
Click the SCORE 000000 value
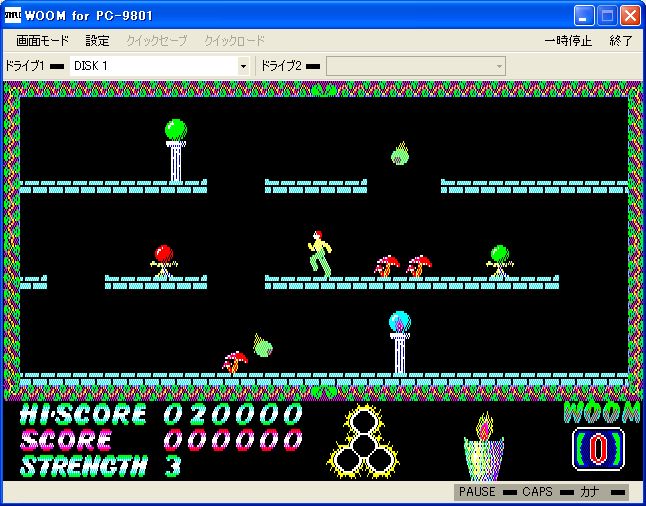click(x=233, y=440)
